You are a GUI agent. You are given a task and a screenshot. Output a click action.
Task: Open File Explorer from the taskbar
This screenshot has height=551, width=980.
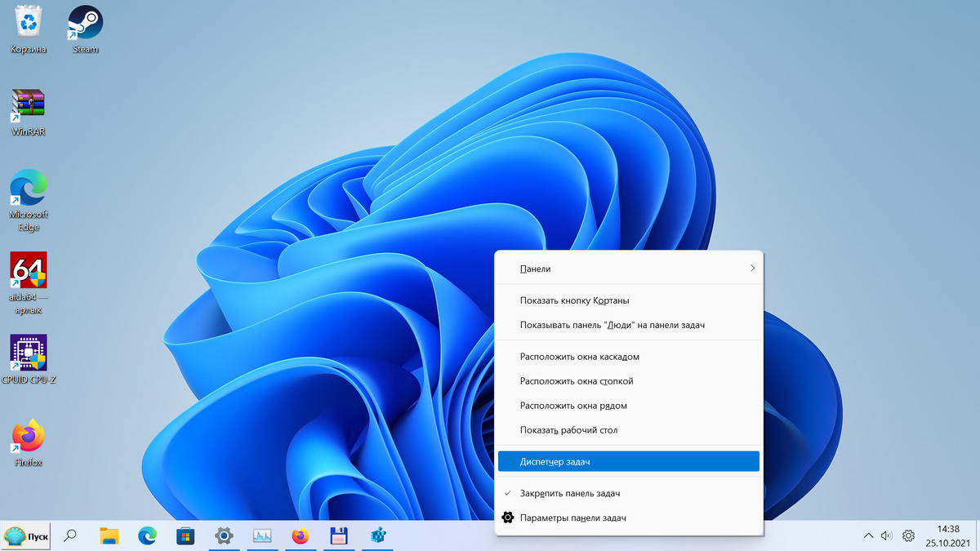point(109,536)
